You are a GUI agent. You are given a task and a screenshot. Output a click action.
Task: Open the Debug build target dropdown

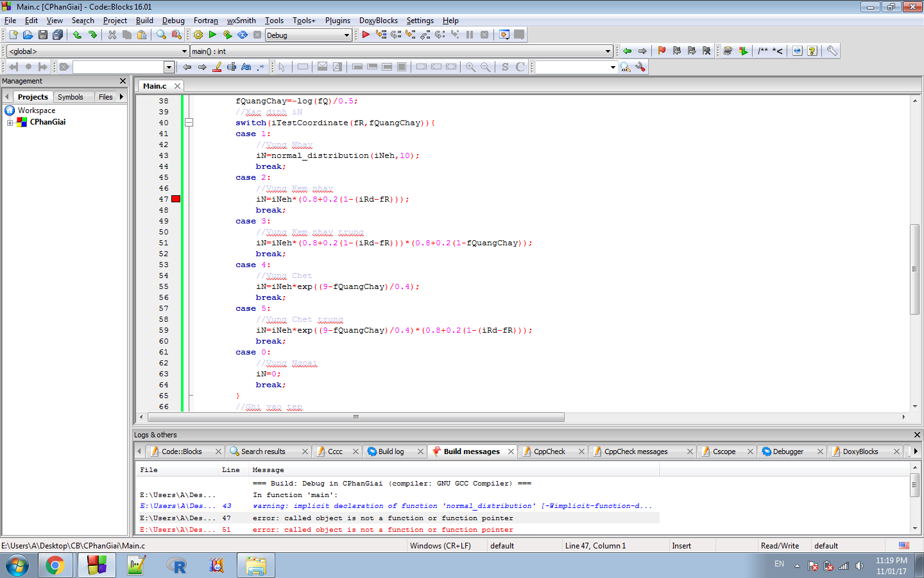click(346, 35)
